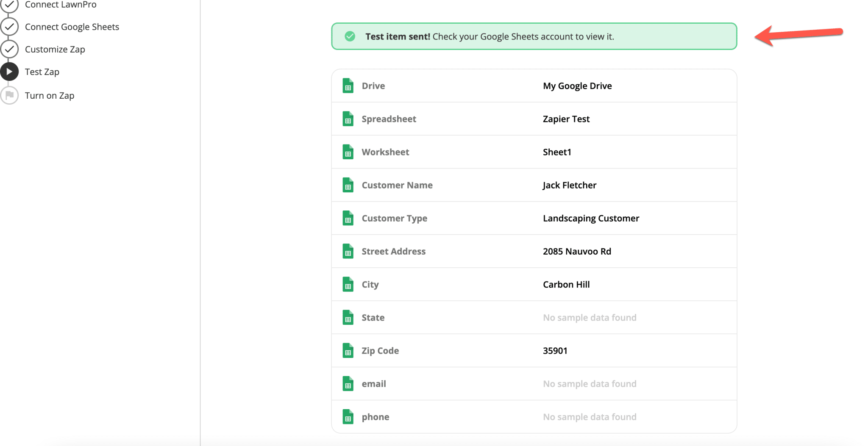Select the Customize Zap step
The height and width of the screenshot is (446, 868).
[x=56, y=49]
